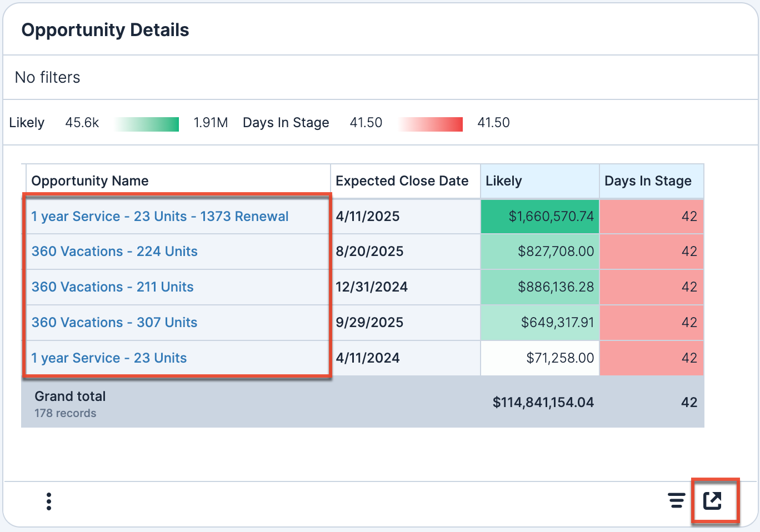The image size is (760, 532).
Task: Open the three-dot vertical options menu
Action: click(x=49, y=501)
